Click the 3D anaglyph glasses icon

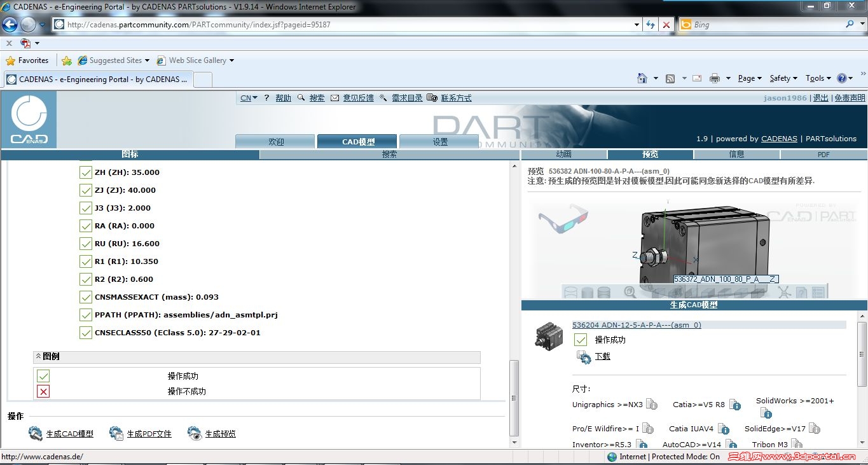pos(563,218)
